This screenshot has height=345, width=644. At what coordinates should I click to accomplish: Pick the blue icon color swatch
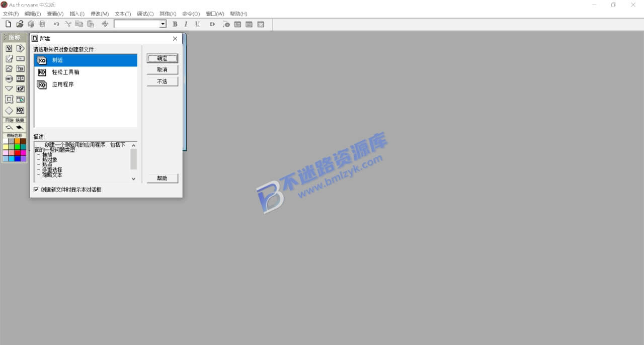[x=18, y=159]
